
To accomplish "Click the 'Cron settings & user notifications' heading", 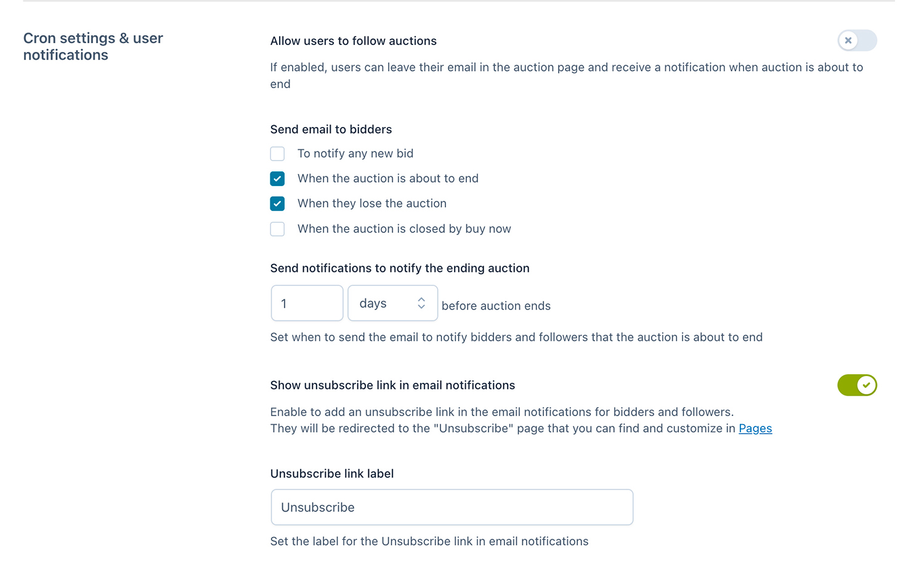I will click(x=93, y=46).
